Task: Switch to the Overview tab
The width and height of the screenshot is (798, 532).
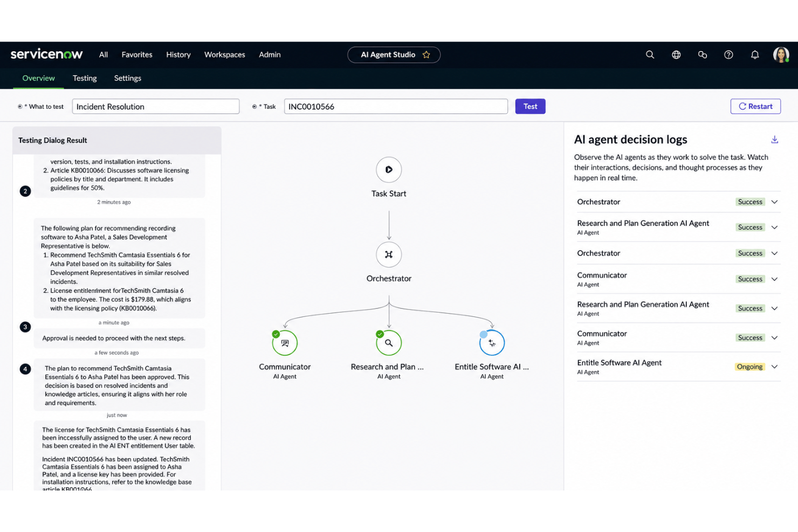Action: tap(38, 78)
